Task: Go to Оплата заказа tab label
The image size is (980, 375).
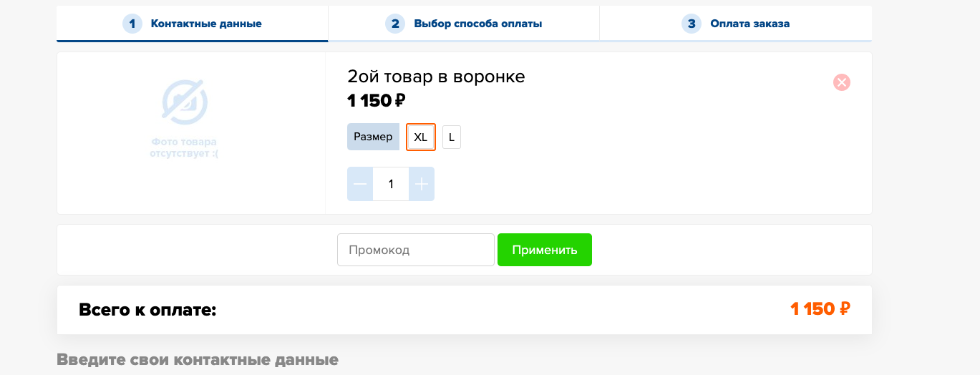Action: pos(749,24)
